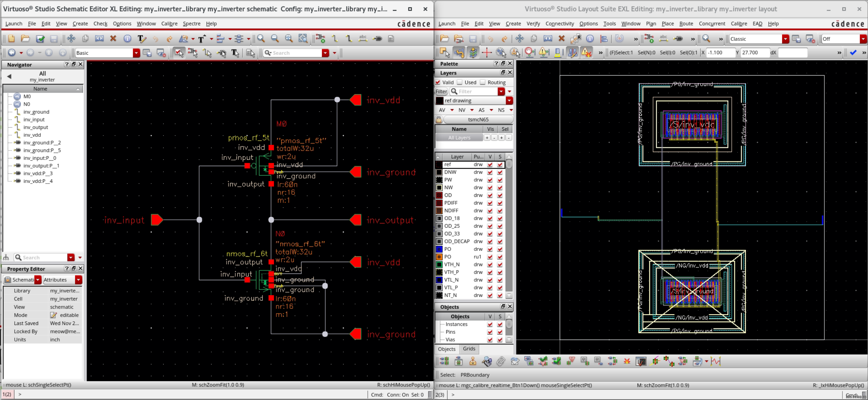Expand the ref drawing layer selector dropdown
The width and height of the screenshot is (868, 400).
[509, 101]
